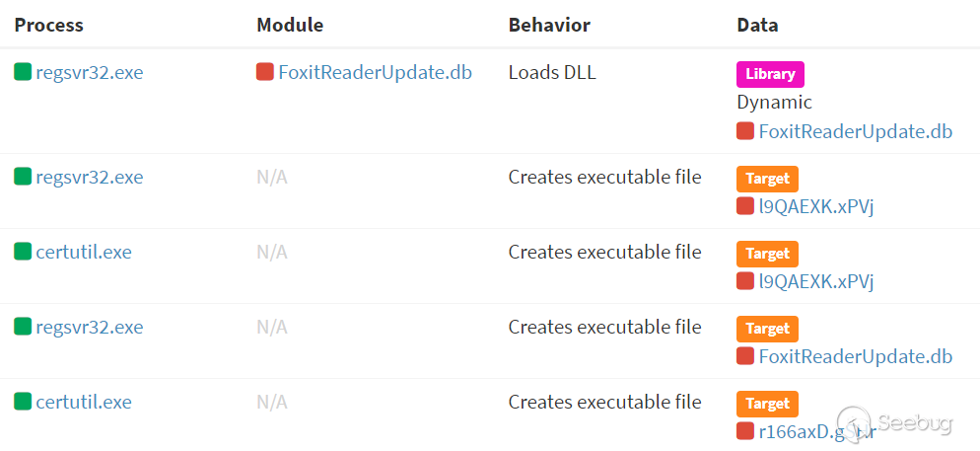Click red icon next to Data FoxitReaderUpdate.db in first row
The width and height of the screenshot is (980, 451).
click(745, 131)
